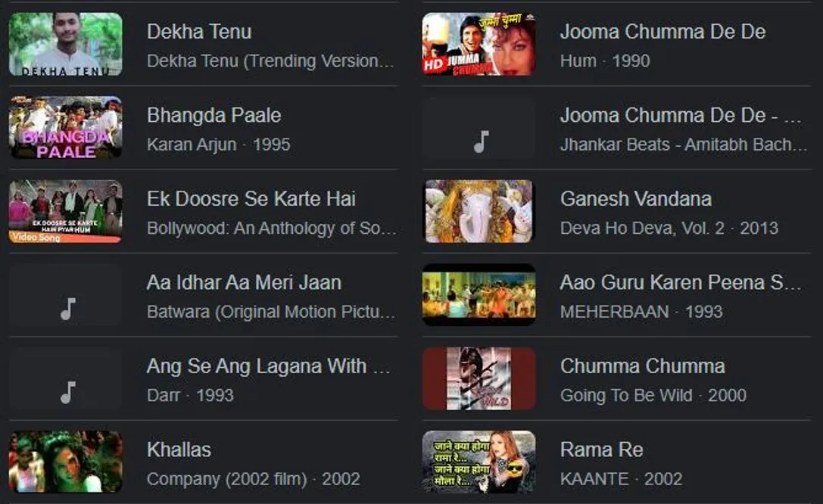The width and height of the screenshot is (823, 504).
Task: Select Bhangda Paale song title
Action: coord(214,115)
